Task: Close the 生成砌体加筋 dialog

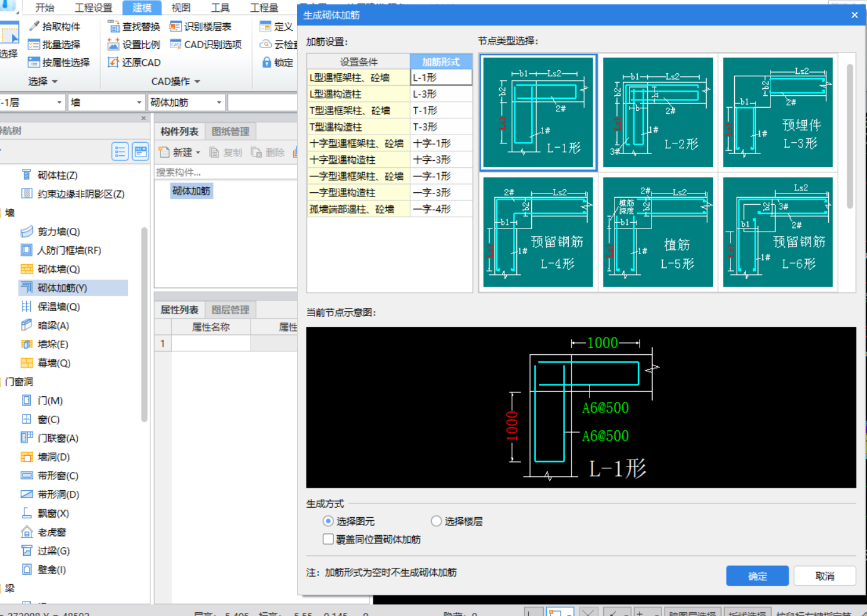Action: [x=854, y=15]
